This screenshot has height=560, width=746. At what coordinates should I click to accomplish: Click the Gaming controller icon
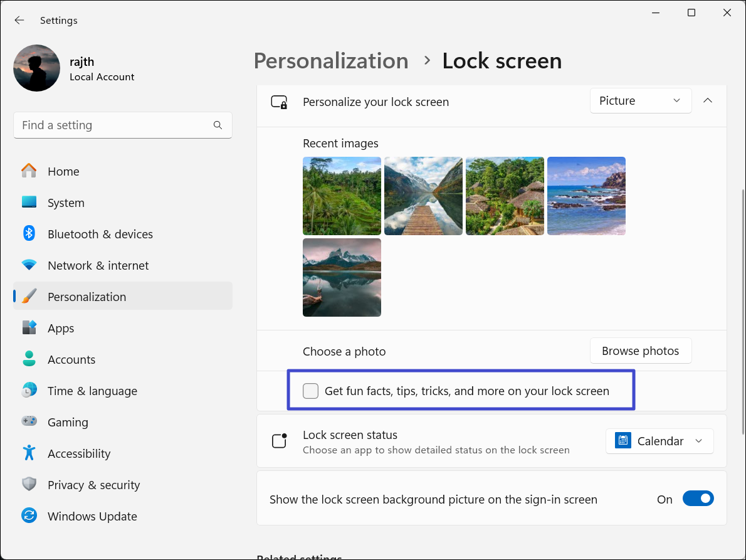click(29, 421)
